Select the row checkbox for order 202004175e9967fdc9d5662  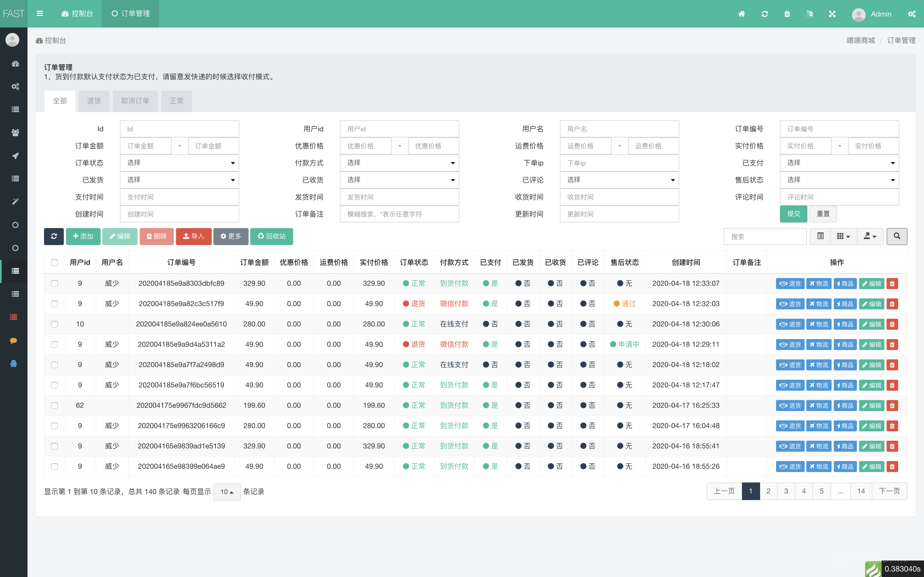click(54, 405)
